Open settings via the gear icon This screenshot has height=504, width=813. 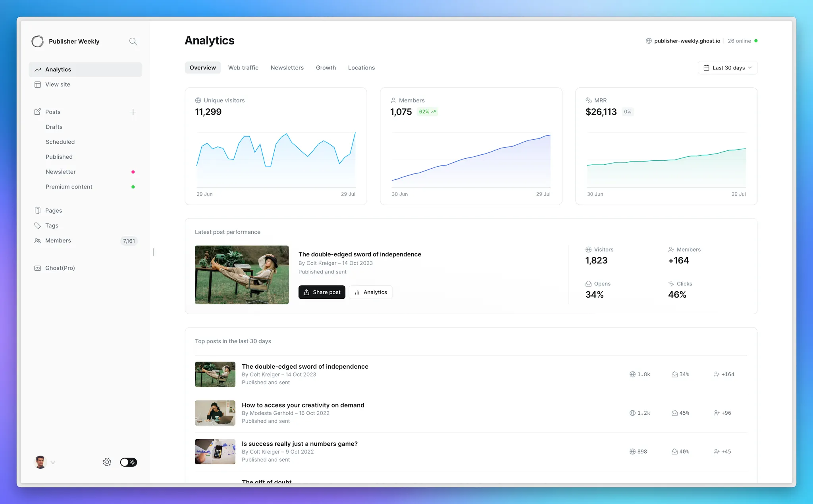pos(107,462)
